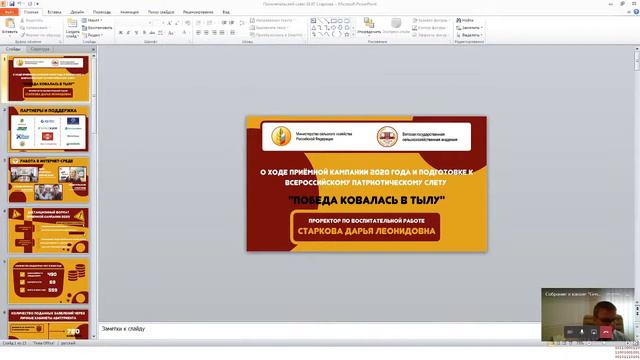Justify text in paragraph group
The width and height of the screenshot is (640, 360).
pos(222,33)
